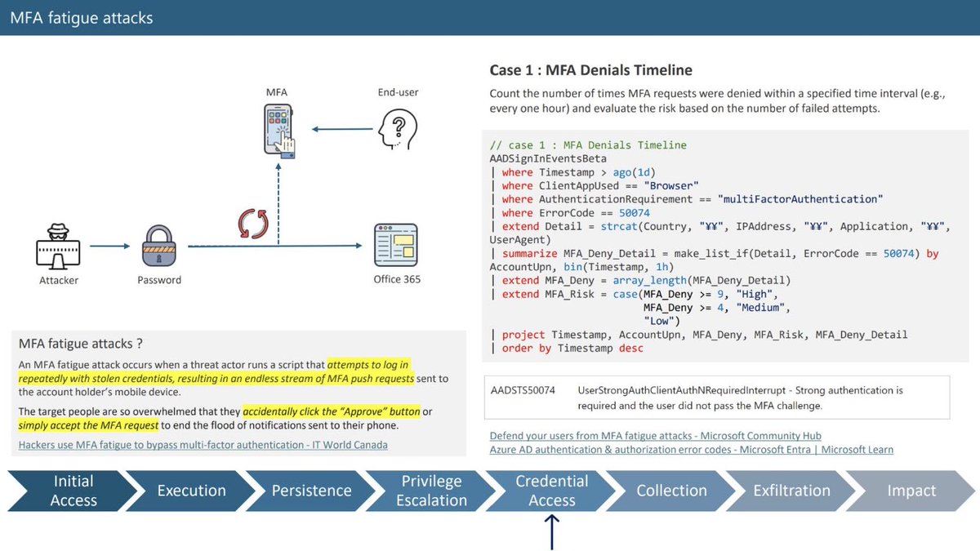Screen dimensions: 980x551
Task: Click the MFA fatigue attacks slide title
Action: point(81,17)
